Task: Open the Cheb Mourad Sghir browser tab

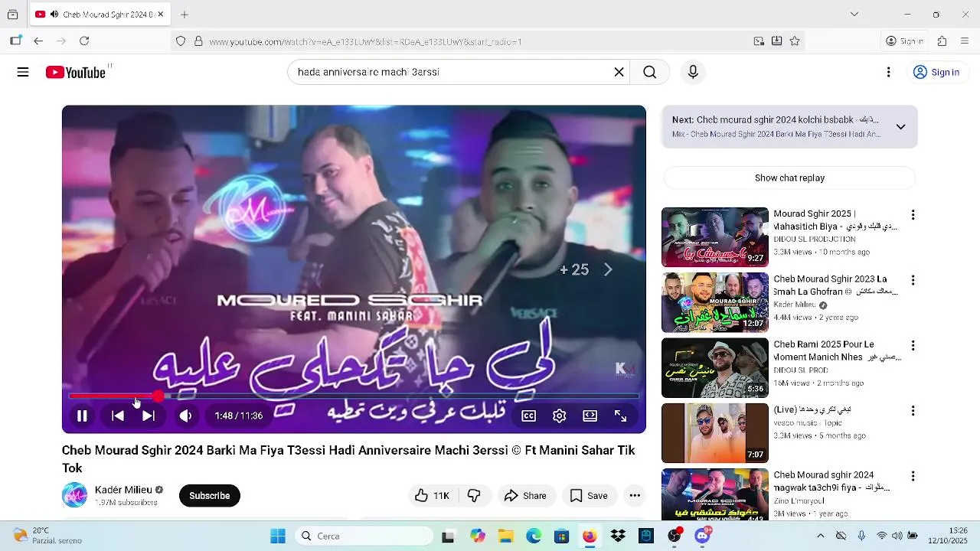Action: pyautogui.click(x=100, y=14)
